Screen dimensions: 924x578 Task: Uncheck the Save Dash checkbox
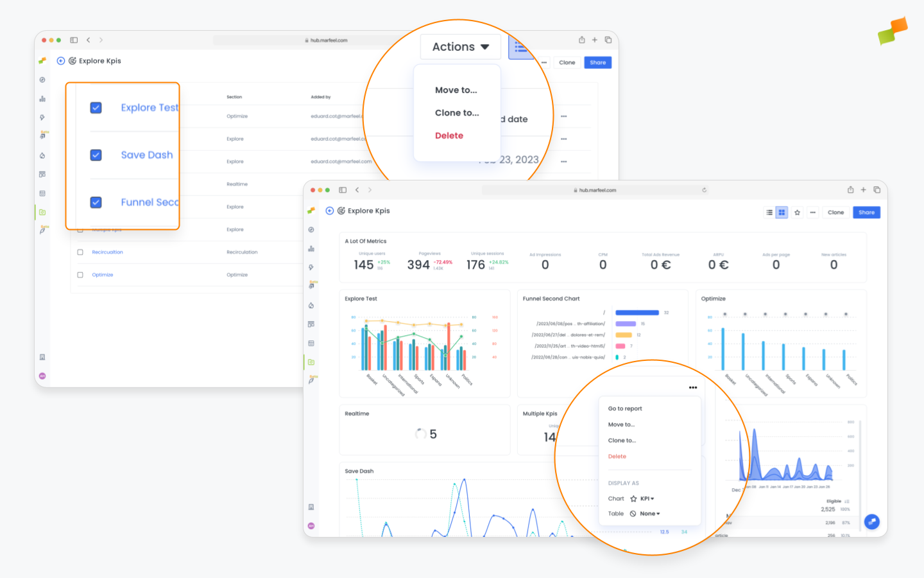click(96, 155)
